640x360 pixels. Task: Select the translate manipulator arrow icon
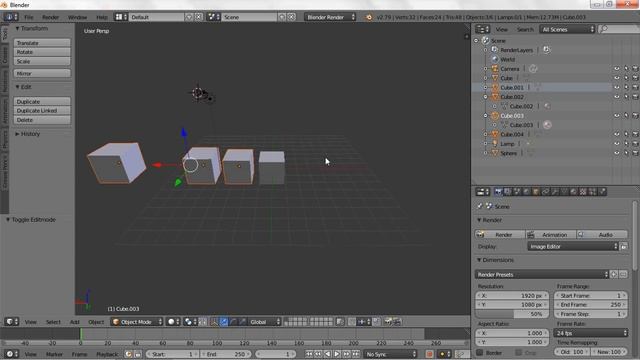tap(224, 322)
